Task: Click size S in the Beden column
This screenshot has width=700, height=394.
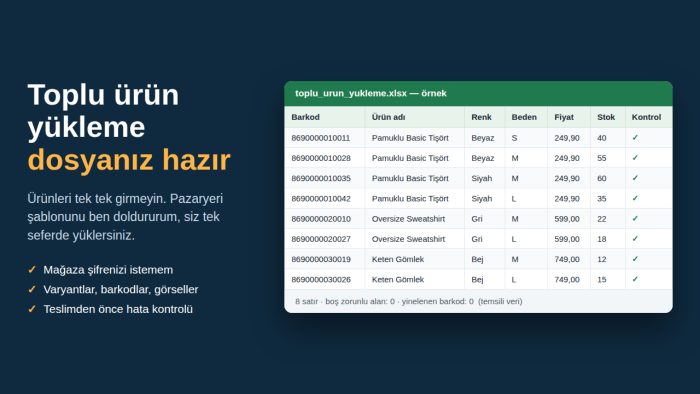Action: point(514,138)
